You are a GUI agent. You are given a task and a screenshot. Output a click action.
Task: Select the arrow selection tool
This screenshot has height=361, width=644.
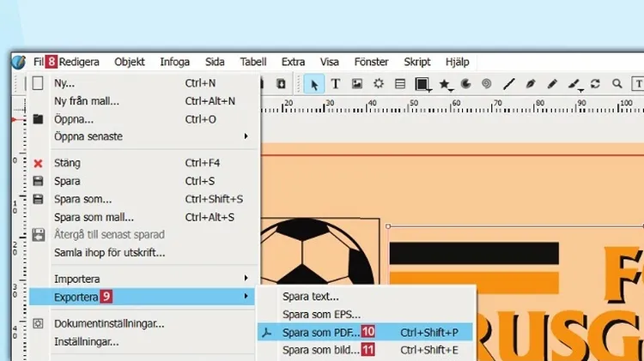(314, 84)
